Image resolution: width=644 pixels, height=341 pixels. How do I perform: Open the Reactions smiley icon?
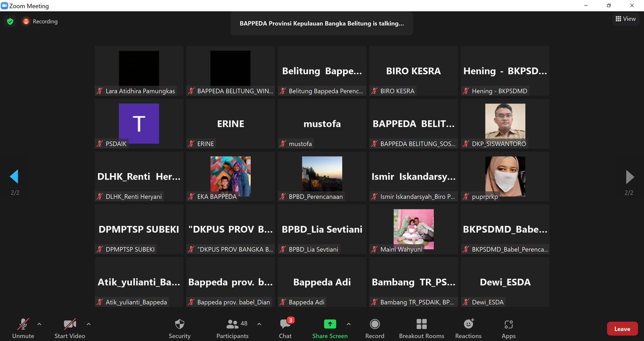tap(468, 324)
